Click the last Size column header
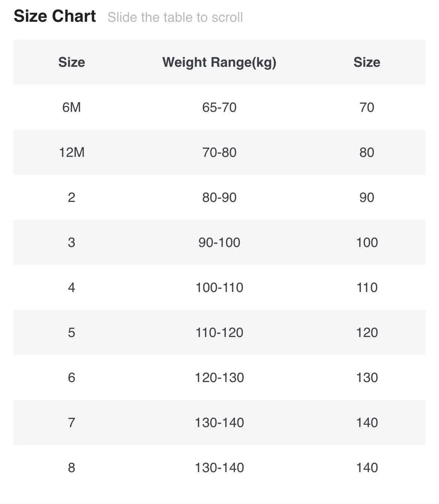This screenshot has width=439, height=504. (x=367, y=62)
